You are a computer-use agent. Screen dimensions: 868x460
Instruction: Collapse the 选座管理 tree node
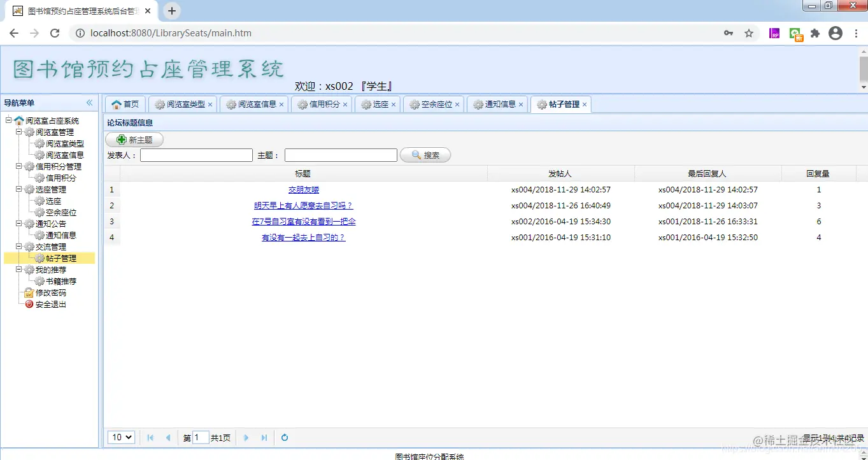(x=19, y=189)
